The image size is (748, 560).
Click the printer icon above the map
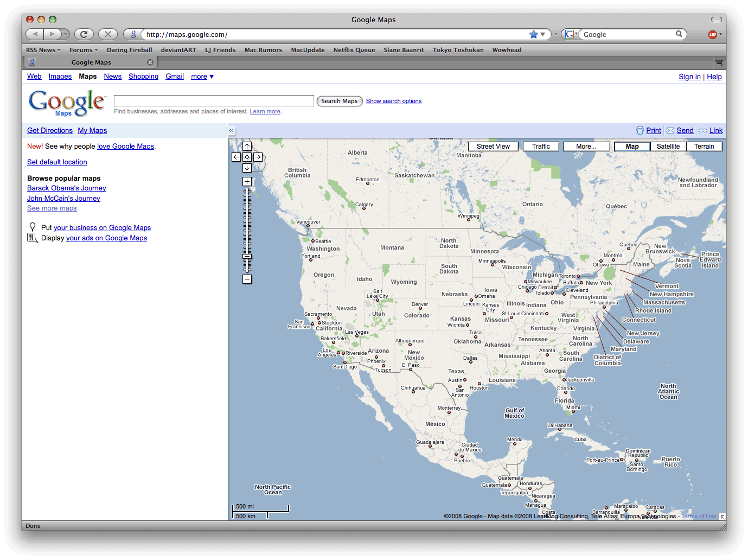tap(640, 131)
